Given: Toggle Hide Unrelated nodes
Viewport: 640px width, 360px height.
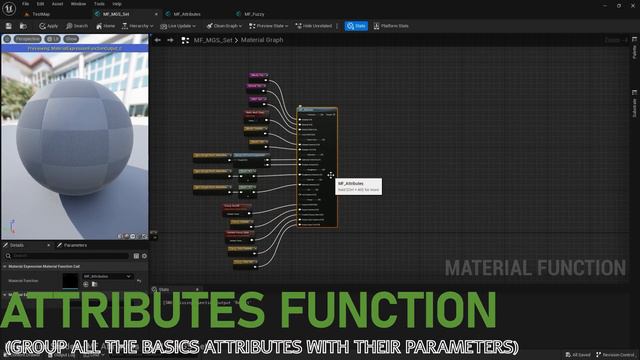Looking at the screenshot, I should click(x=313, y=26).
